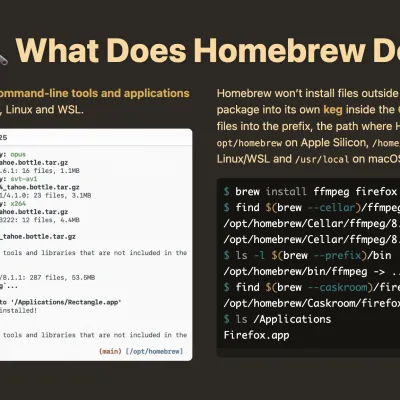
Task: Click the "ls /Applications" command line
Action: click(277, 319)
